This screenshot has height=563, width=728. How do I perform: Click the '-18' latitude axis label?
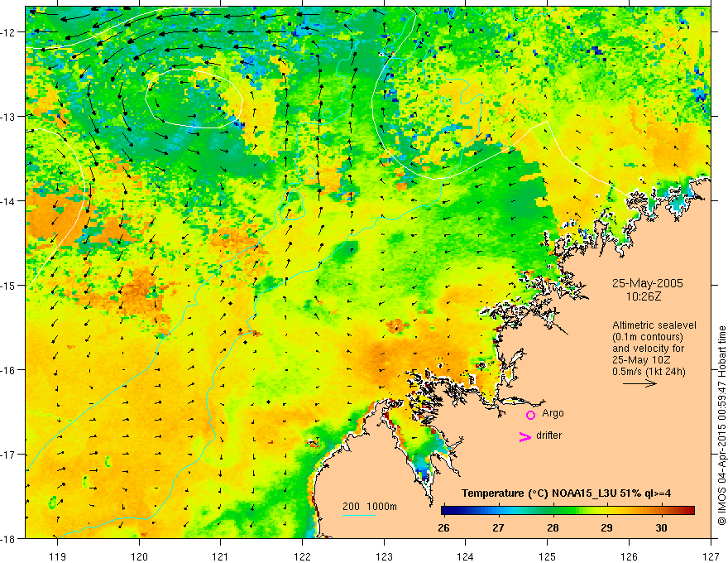[8, 539]
